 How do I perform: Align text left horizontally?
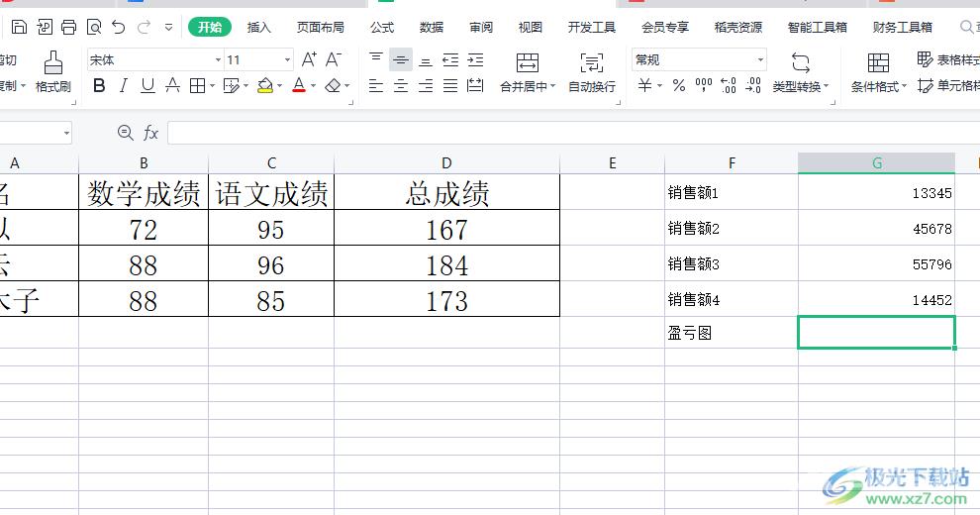click(x=375, y=85)
